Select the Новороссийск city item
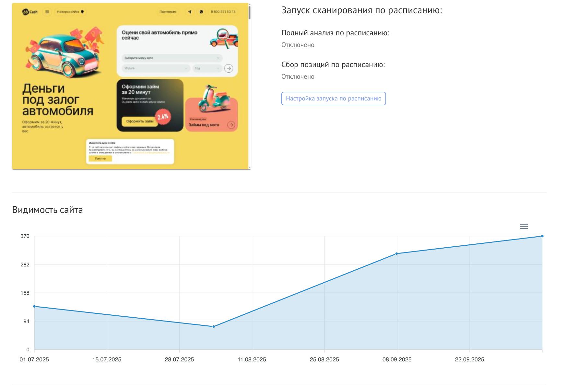The height and width of the screenshot is (387, 588). (69, 12)
